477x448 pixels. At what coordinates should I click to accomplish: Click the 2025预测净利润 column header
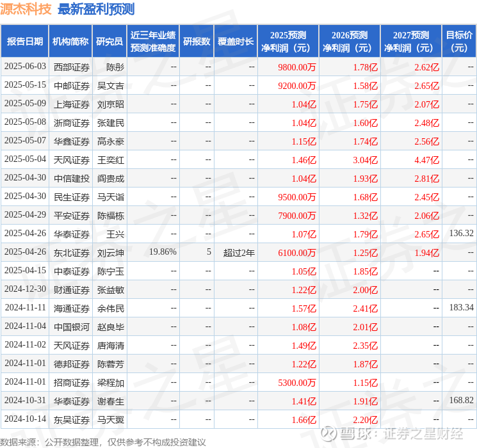[288, 42]
